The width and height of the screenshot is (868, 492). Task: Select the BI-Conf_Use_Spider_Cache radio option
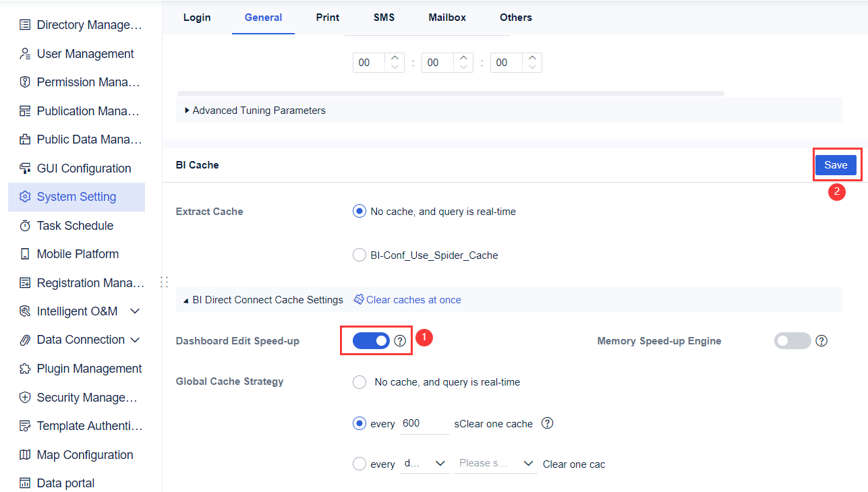click(x=359, y=255)
